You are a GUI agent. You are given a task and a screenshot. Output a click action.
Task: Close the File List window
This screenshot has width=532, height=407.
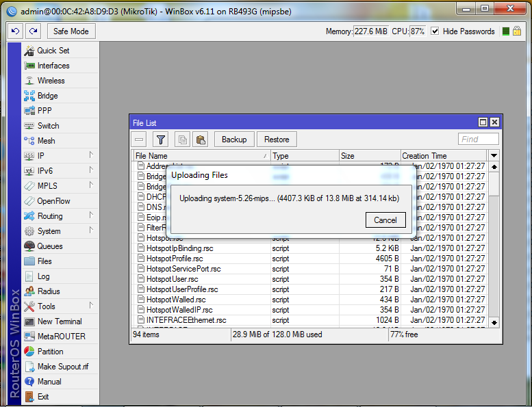tap(494, 122)
